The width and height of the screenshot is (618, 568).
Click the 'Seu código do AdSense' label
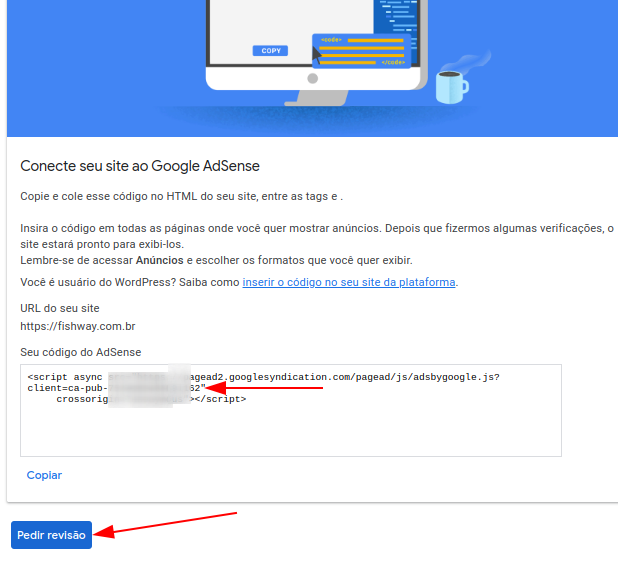pyautogui.click(x=81, y=352)
